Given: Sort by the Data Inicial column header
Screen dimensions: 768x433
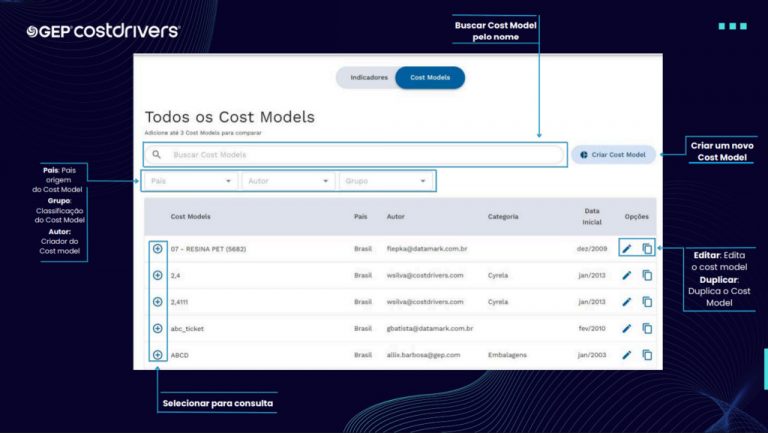Looking at the screenshot, I should [592, 216].
